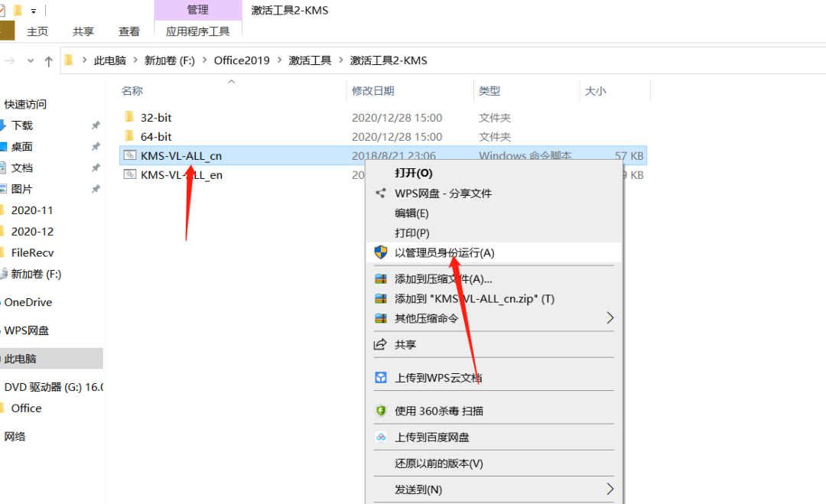The width and height of the screenshot is (826, 504).
Task: Open the 应用程序工具 ribbon tab
Action: click(x=197, y=31)
